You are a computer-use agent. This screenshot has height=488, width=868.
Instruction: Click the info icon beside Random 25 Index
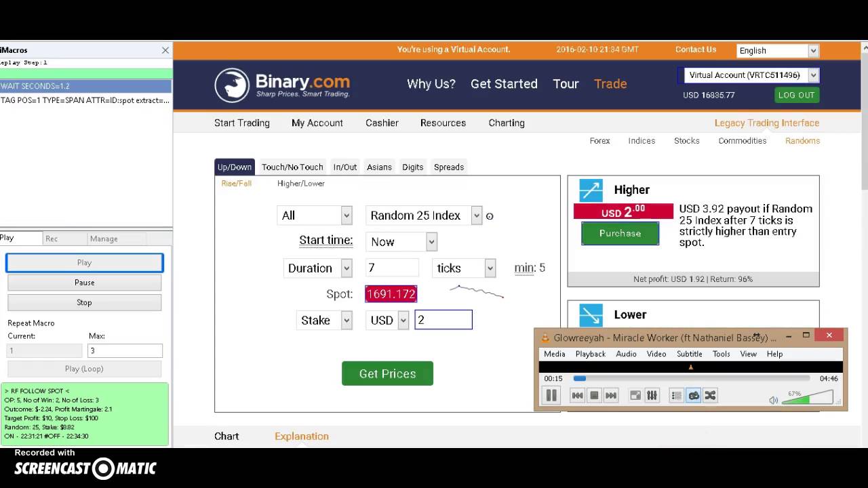(490, 216)
